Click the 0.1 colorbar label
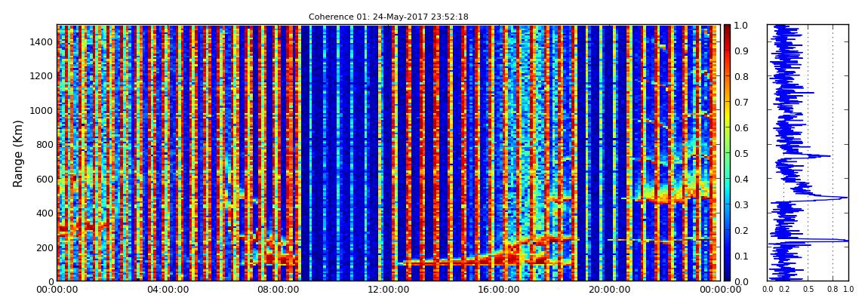 741,256
